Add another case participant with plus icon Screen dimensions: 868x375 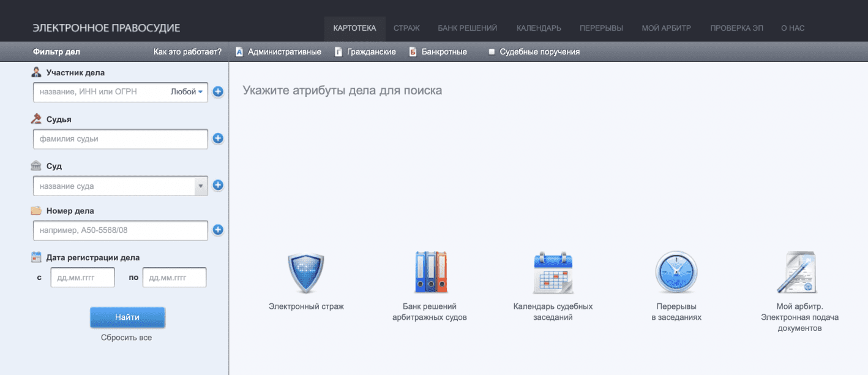[218, 92]
